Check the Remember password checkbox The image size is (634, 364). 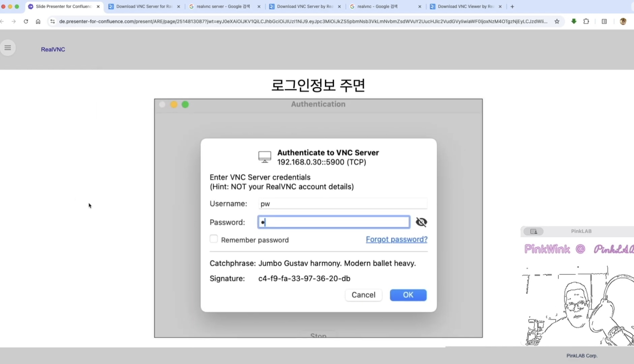click(x=213, y=239)
